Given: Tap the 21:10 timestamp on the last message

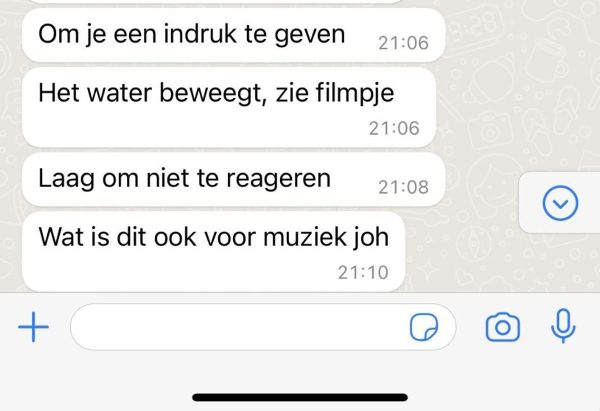Looking at the screenshot, I should pos(363,273).
